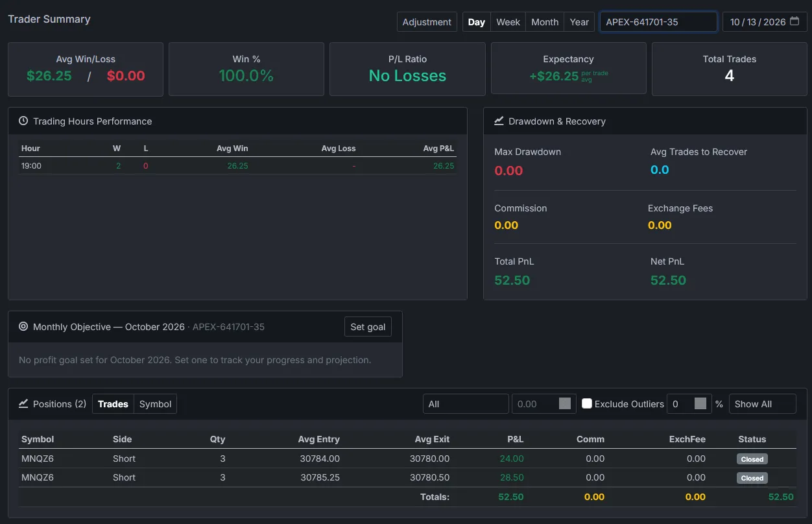Click the chart icon beside Positions (2)
The width and height of the screenshot is (812, 524).
click(x=23, y=403)
